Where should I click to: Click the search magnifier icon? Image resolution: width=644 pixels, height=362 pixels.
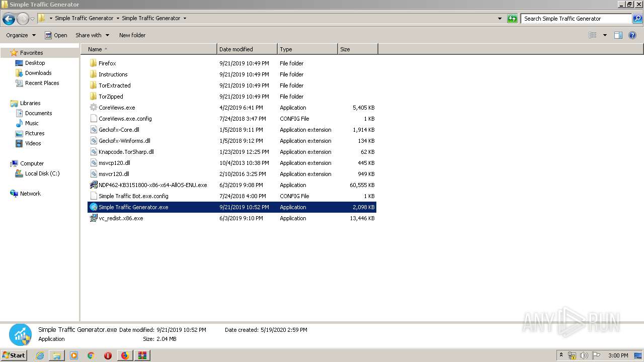637,19
